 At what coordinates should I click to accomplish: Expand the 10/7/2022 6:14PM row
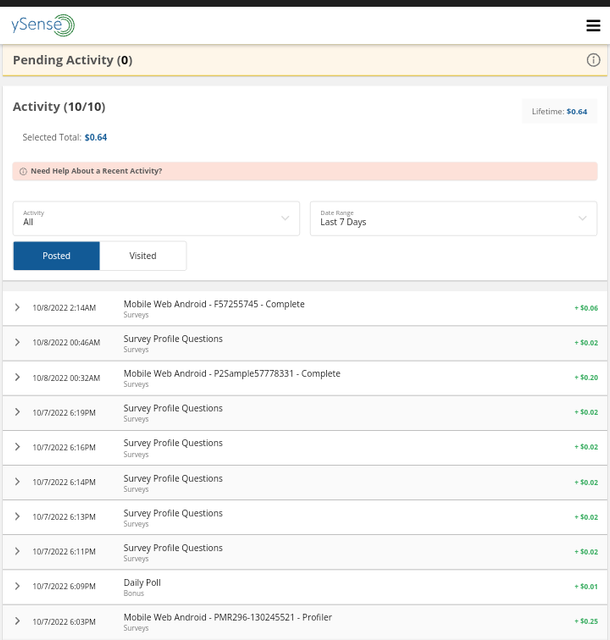[18, 482]
